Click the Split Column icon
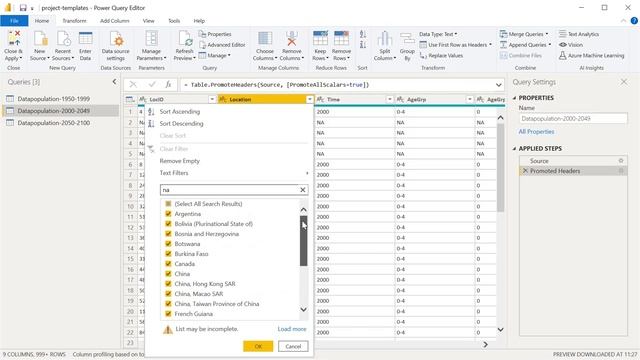 coord(384,39)
